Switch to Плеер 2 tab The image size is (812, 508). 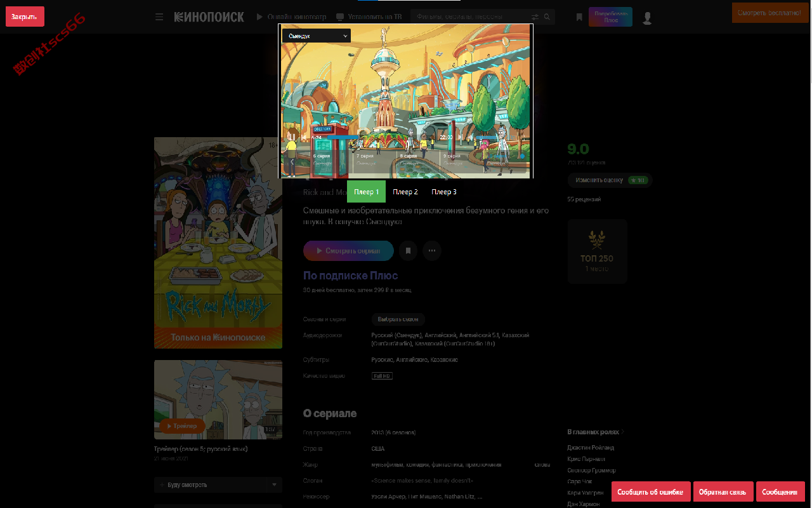click(x=405, y=192)
